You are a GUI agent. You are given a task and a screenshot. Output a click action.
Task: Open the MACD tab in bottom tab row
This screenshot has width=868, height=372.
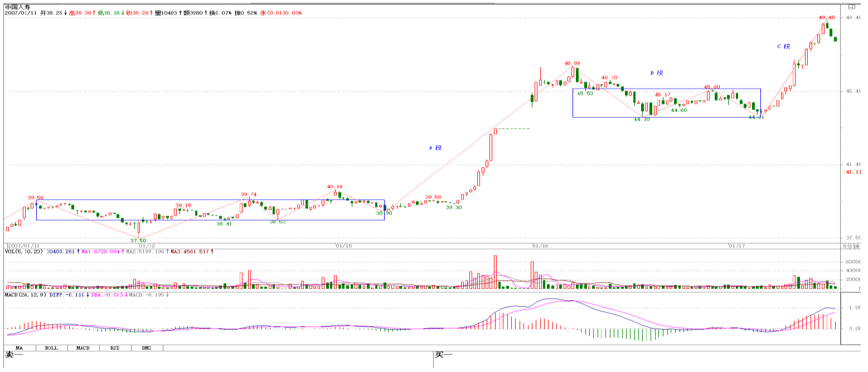[83, 347]
